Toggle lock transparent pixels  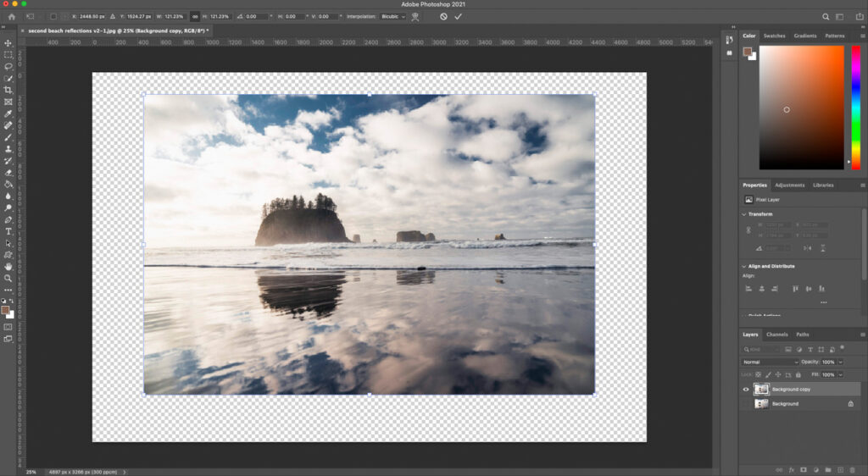[x=759, y=375]
